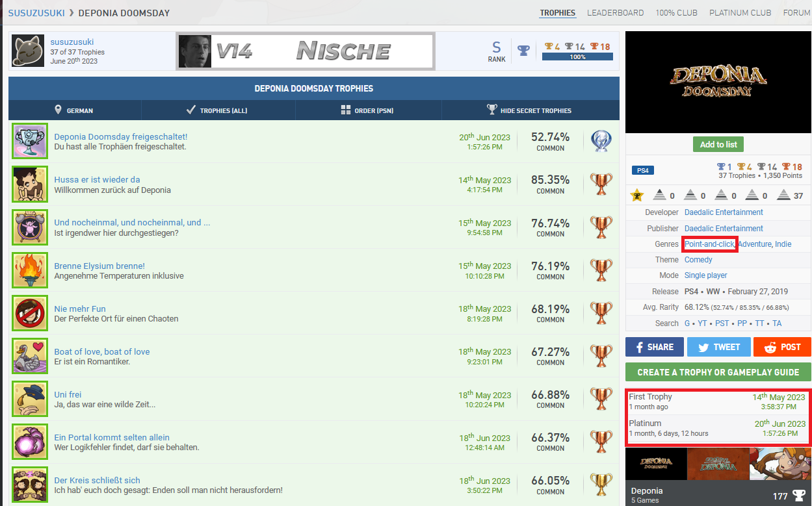Click the PS4 platform badge
Screen dimensions: 812x506
(x=643, y=170)
